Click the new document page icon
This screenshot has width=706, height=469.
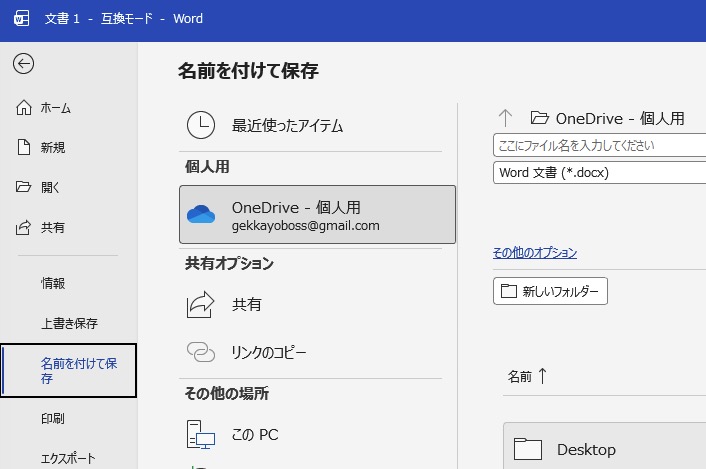click(24, 147)
